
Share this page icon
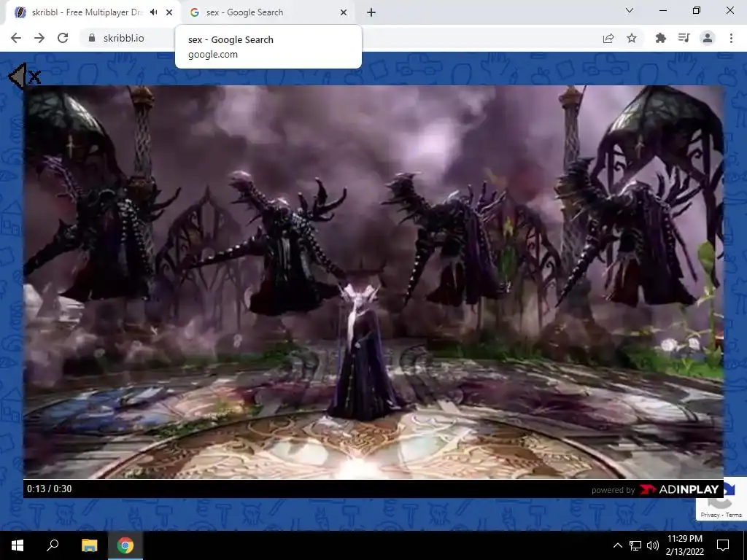(608, 38)
